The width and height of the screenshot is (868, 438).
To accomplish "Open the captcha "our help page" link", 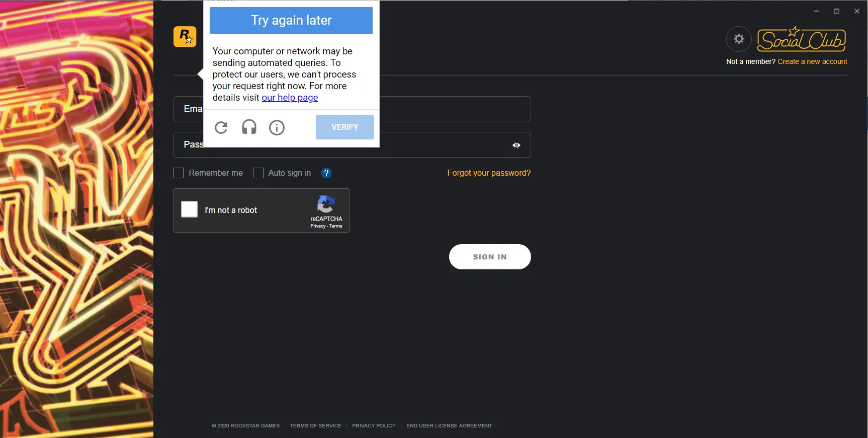I will pos(290,98).
